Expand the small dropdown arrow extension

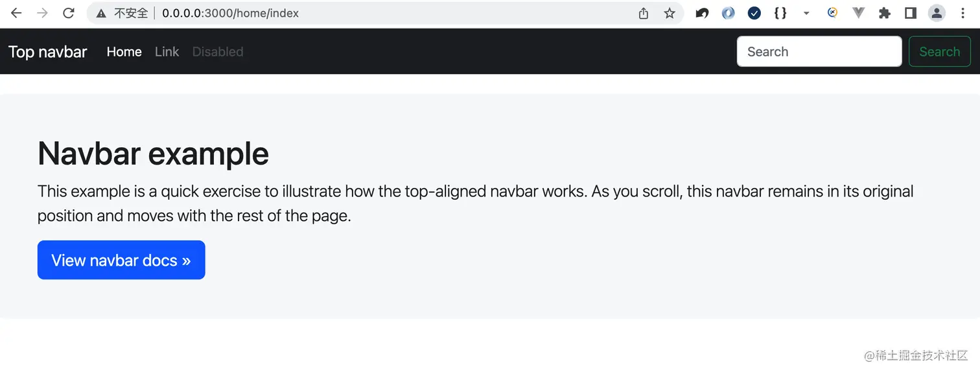tap(806, 13)
